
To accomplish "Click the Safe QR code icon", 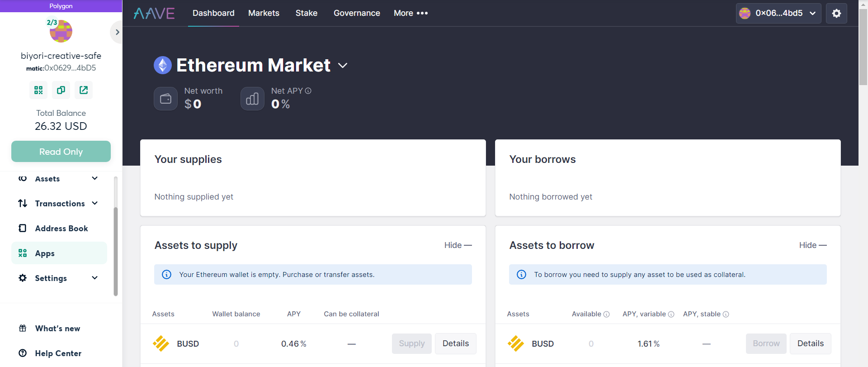I will tap(38, 90).
